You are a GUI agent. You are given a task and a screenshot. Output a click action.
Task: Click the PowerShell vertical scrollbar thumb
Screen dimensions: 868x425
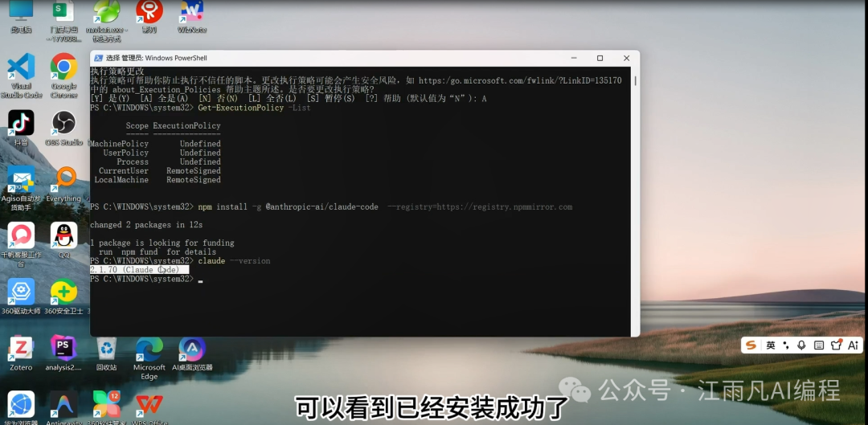(635, 81)
